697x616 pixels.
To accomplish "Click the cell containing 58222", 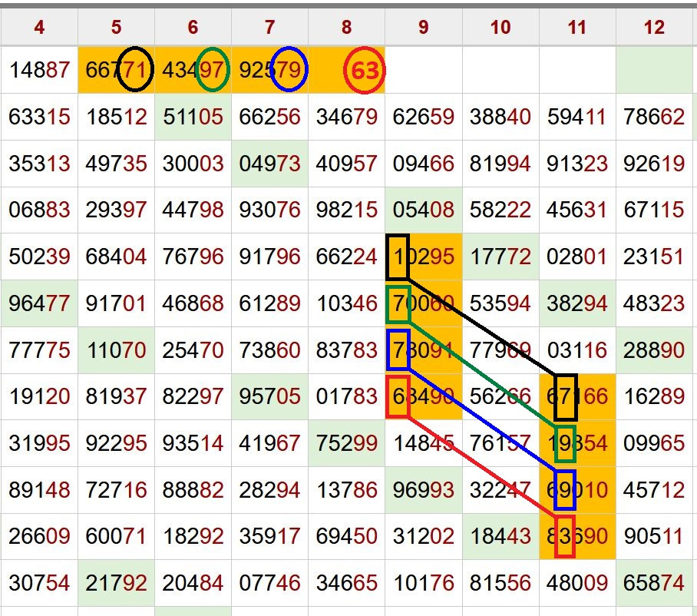I will click(x=500, y=210).
